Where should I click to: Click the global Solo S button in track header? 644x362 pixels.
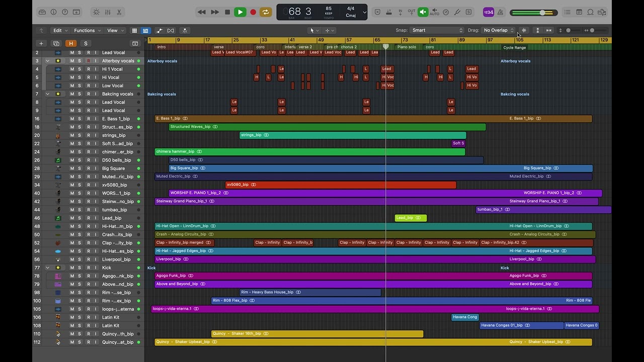(86, 43)
